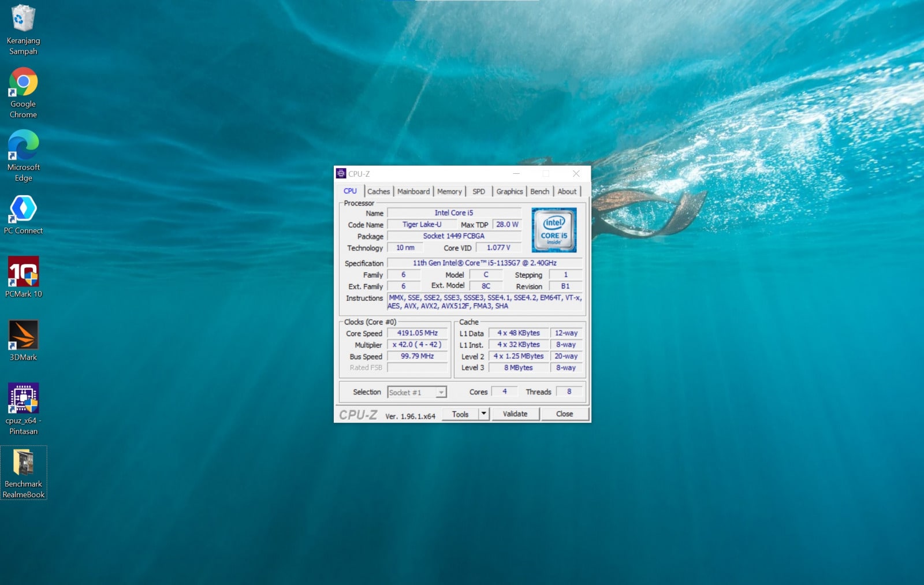924x585 pixels.
Task: Open the Benchmark RealmeBook folder
Action: pos(23,463)
